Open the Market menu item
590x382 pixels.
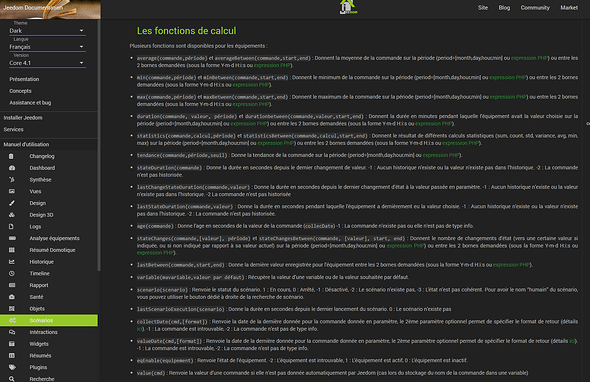pos(569,8)
